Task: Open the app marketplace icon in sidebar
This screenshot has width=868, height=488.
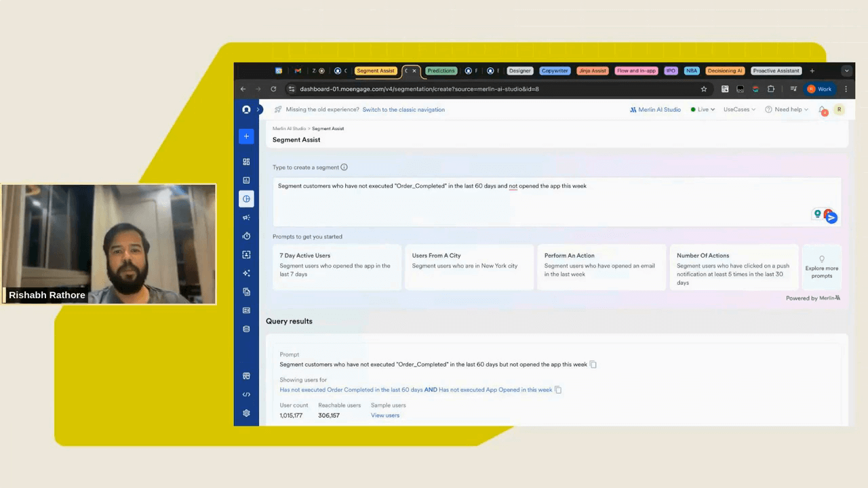Action: (246, 376)
